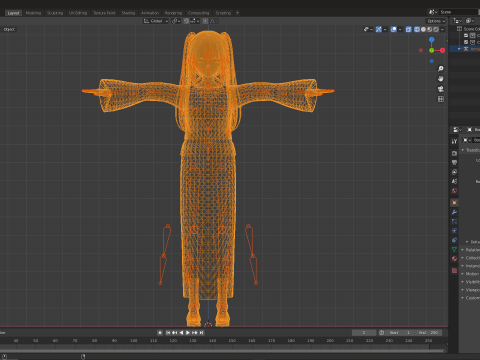
Task: Open the Object properties tab
Action: tap(454, 203)
